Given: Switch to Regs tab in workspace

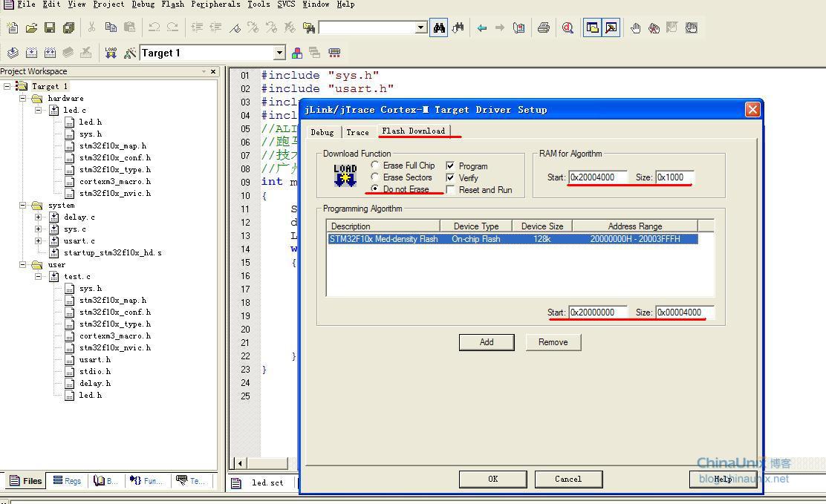Looking at the screenshot, I should click(x=67, y=481).
